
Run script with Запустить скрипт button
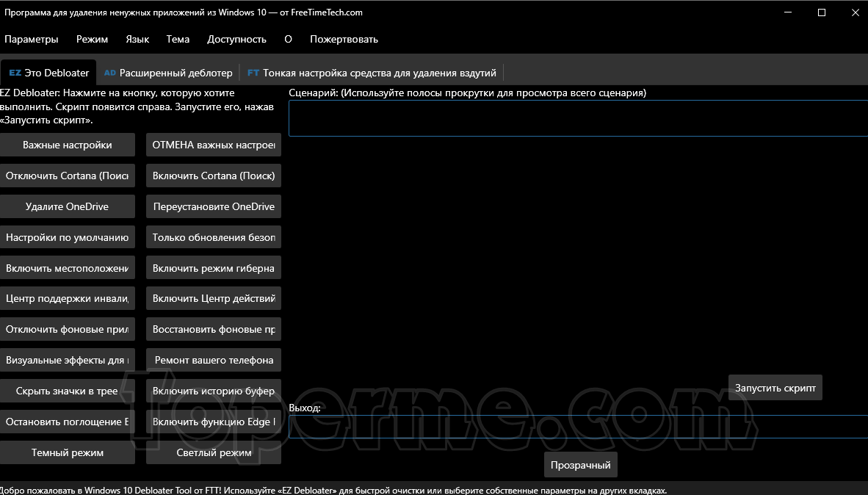(775, 388)
